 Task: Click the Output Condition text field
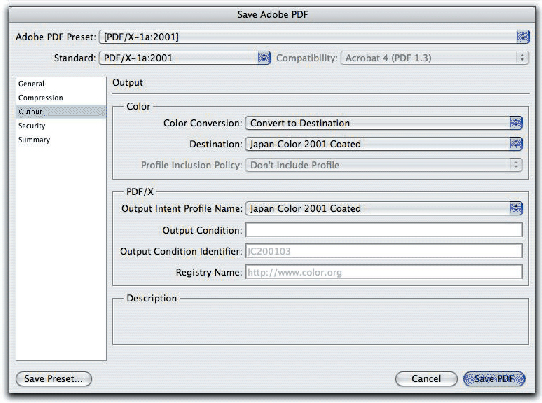click(x=384, y=230)
